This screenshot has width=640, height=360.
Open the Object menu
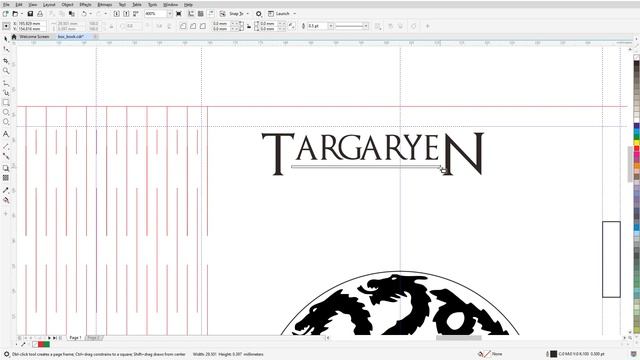click(67, 4)
